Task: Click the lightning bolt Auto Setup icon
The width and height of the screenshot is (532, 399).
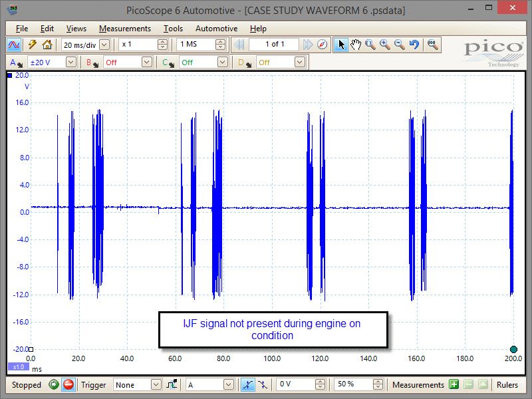Action: (32, 45)
